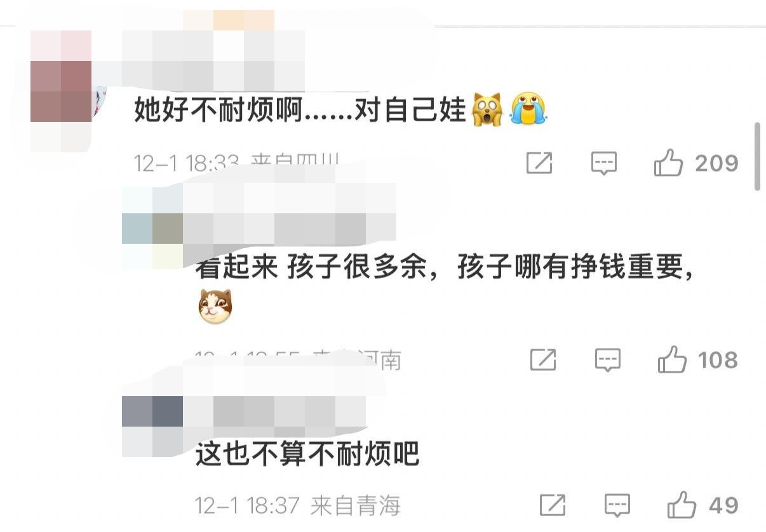Screen dimensions: 766x532
Task: Open the first commenter's avatar
Action: (x=62, y=90)
